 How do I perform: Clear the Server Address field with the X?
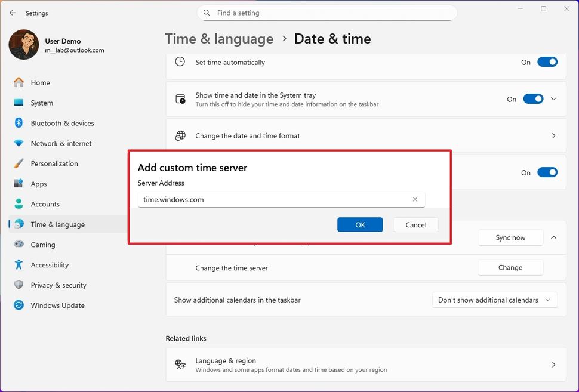coord(415,199)
